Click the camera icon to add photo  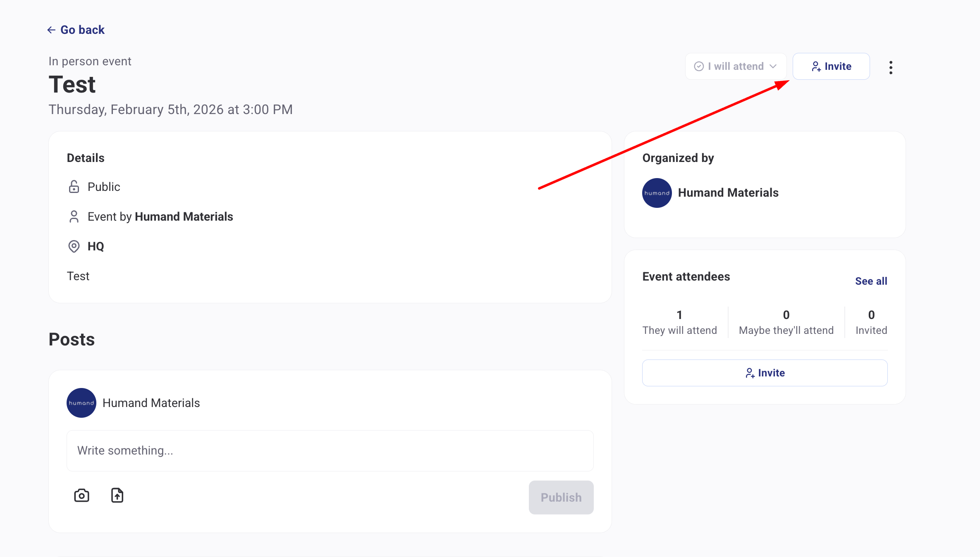pyautogui.click(x=81, y=495)
